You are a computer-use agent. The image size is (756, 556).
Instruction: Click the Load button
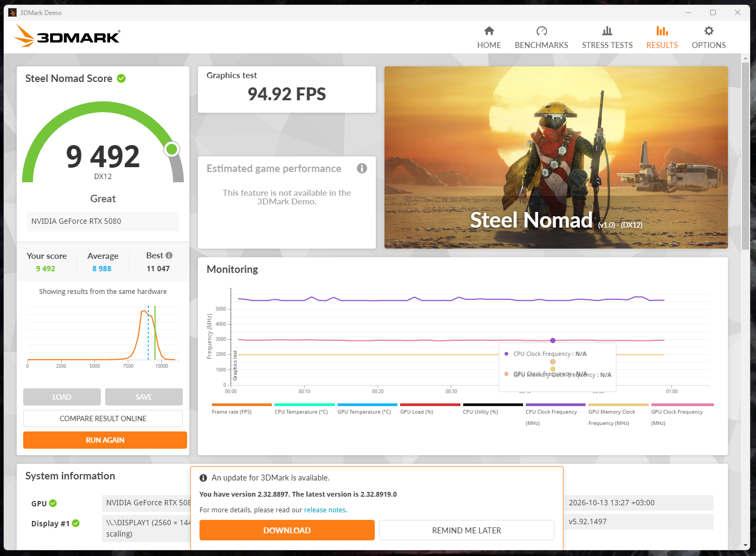click(62, 397)
